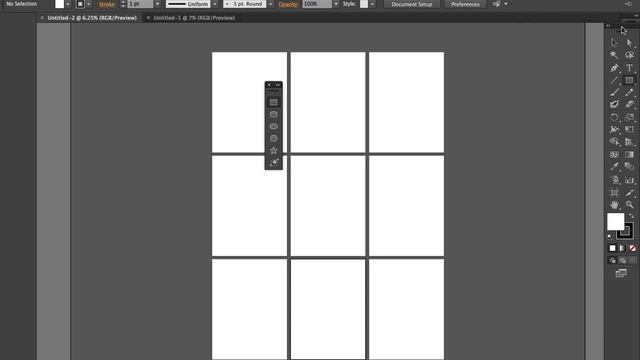640x360 pixels.
Task: Open the Stroke panel link
Action: 107,4
